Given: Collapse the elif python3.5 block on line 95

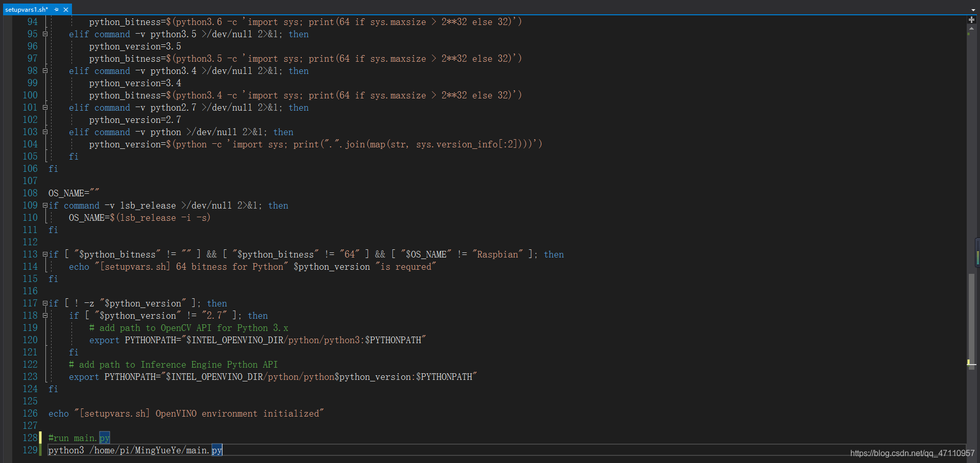Looking at the screenshot, I should tap(45, 34).
